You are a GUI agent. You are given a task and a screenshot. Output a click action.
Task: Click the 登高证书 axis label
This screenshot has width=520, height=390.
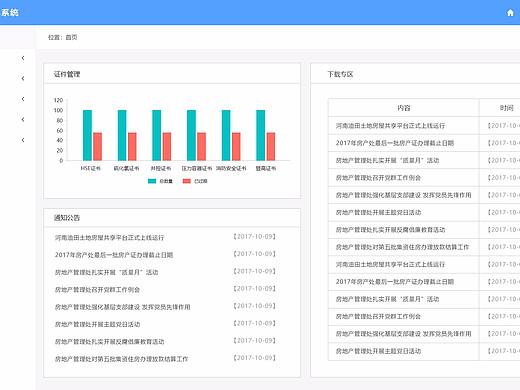[x=266, y=168]
